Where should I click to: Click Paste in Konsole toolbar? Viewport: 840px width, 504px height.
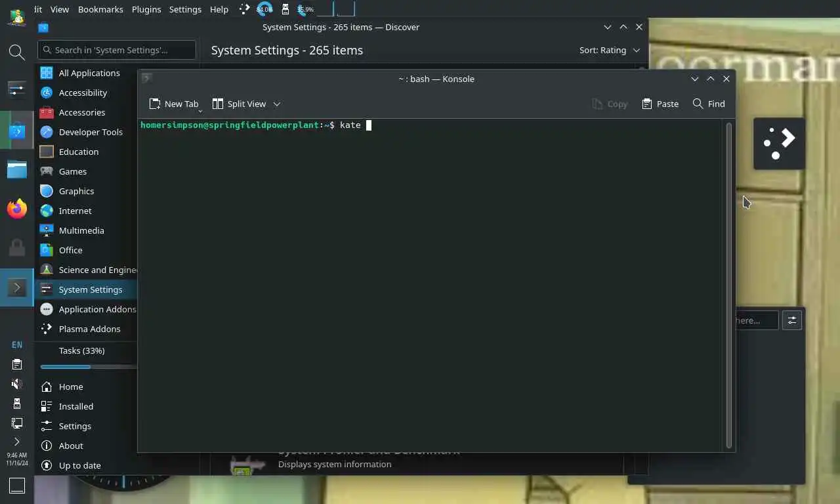660,104
